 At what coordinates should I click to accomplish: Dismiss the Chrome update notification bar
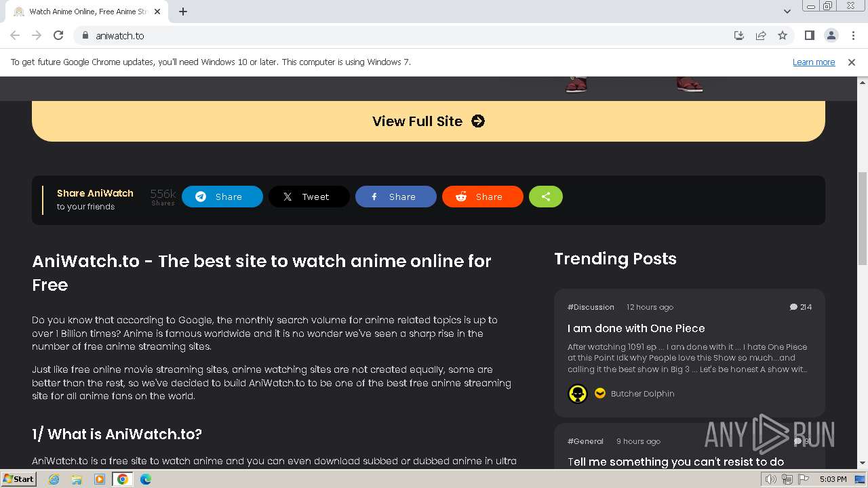(x=852, y=62)
